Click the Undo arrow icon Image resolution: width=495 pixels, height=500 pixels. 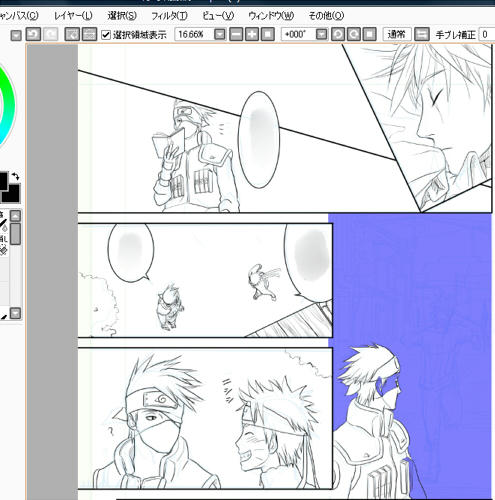(33, 34)
